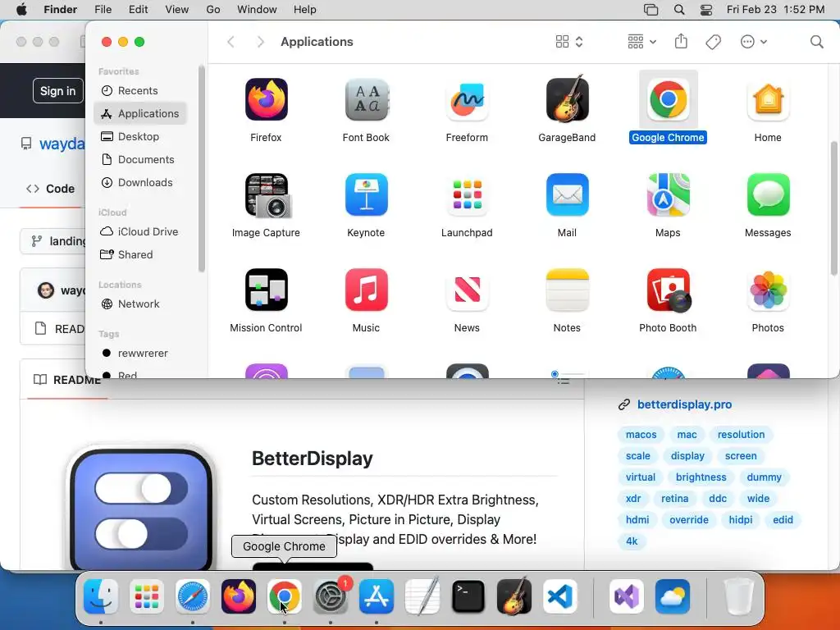Select Google Chrome icon in Applications window
Screen dimensions: 840x630
(668, 99)
